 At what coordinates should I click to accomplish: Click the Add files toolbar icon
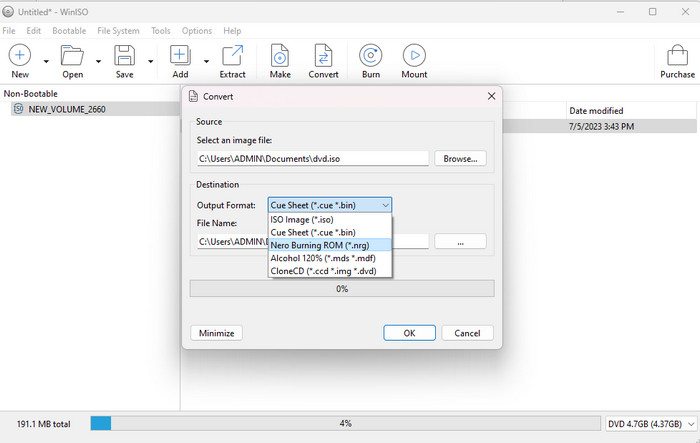coord(180,55)
